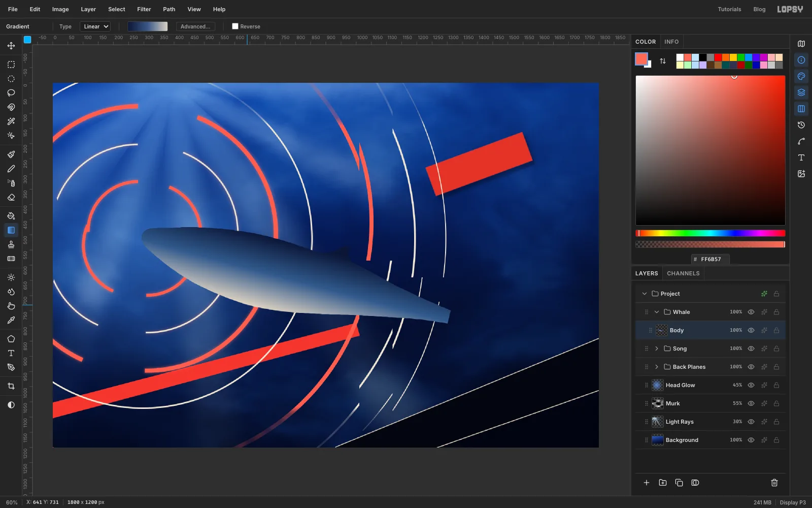The image size is (812, 508).
Task: Expand the Back Planes folder
Action: tap(657, 367)
